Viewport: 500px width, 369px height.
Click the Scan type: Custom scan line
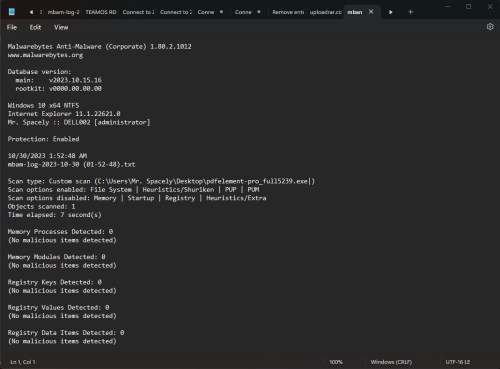tap(161, 181)
